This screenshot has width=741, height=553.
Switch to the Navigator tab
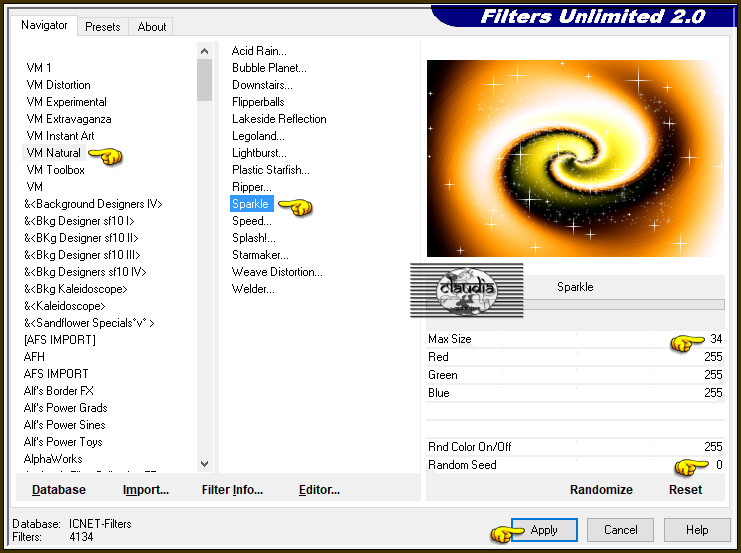coord(44,26)
